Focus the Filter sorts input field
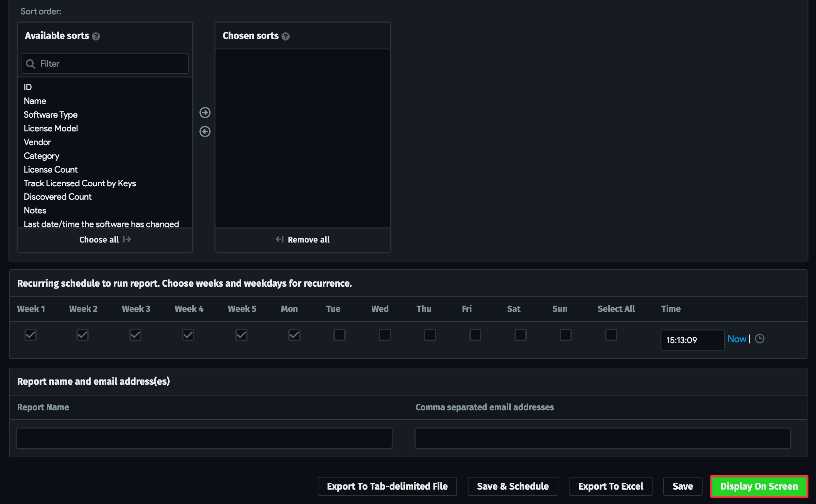 105,63
